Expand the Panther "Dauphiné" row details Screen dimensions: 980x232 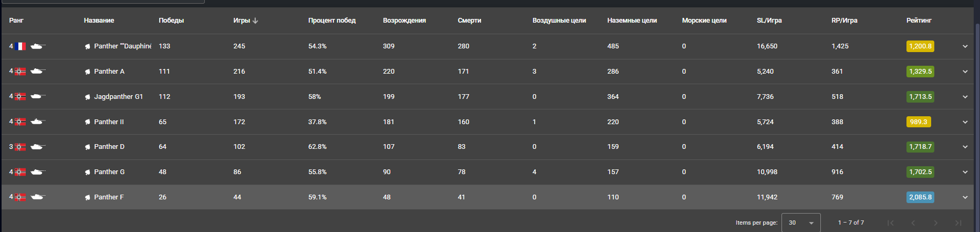point(965,46)
